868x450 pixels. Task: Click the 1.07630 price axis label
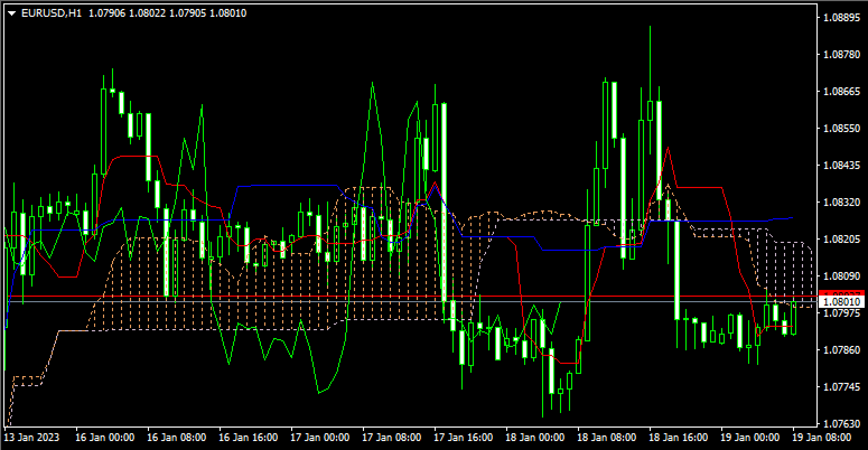[x=841, y=423]
